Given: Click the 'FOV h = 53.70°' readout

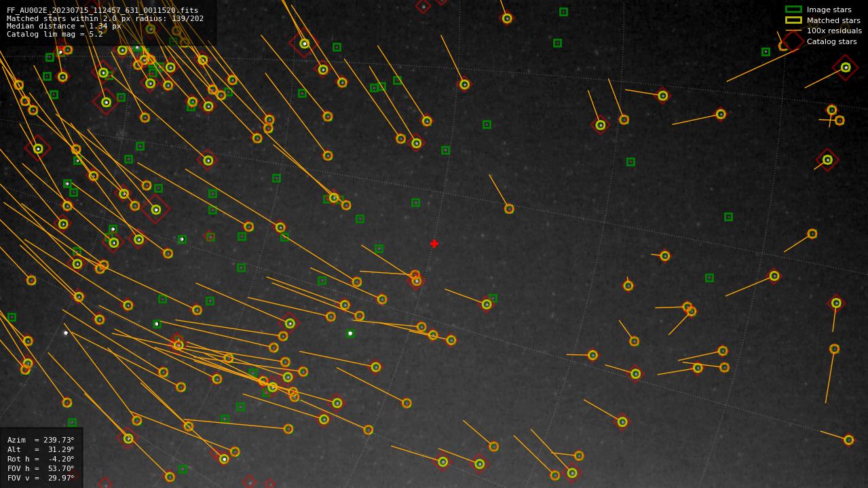Looking at the screenshot, I should (41, 468).
